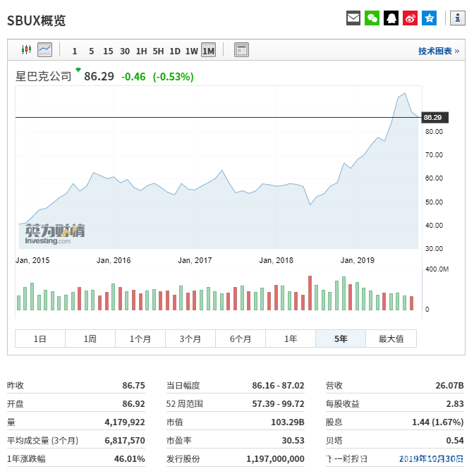Viewport: 474px width, 476px height.
Task: Select 30 minute interval
Action: pos(125,51)
